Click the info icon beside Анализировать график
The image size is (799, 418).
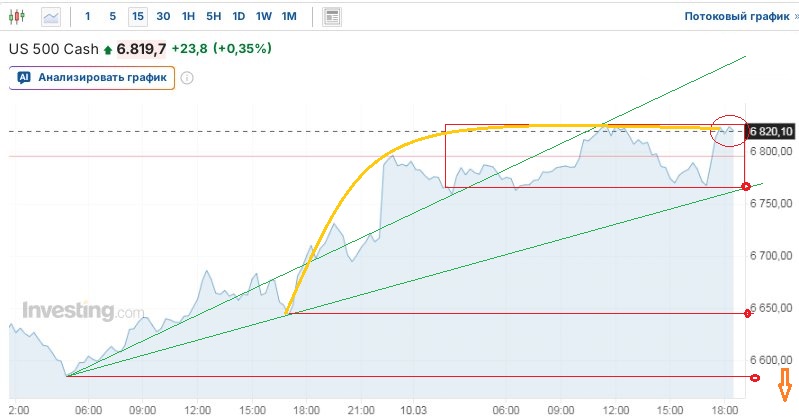point(187,78)
